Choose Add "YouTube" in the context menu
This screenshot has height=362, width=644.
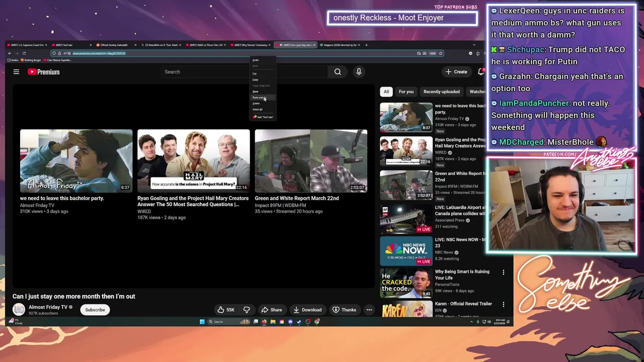pos(263,117)
